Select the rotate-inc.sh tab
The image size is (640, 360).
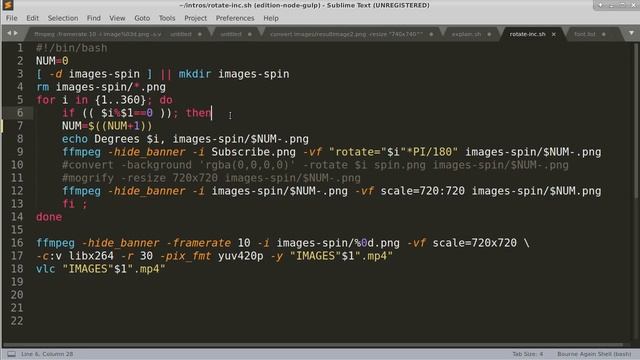[x=527, y=34]
